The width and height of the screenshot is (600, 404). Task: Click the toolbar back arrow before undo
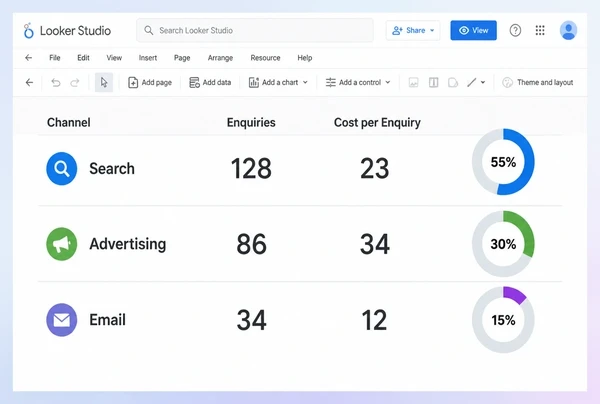29,82
